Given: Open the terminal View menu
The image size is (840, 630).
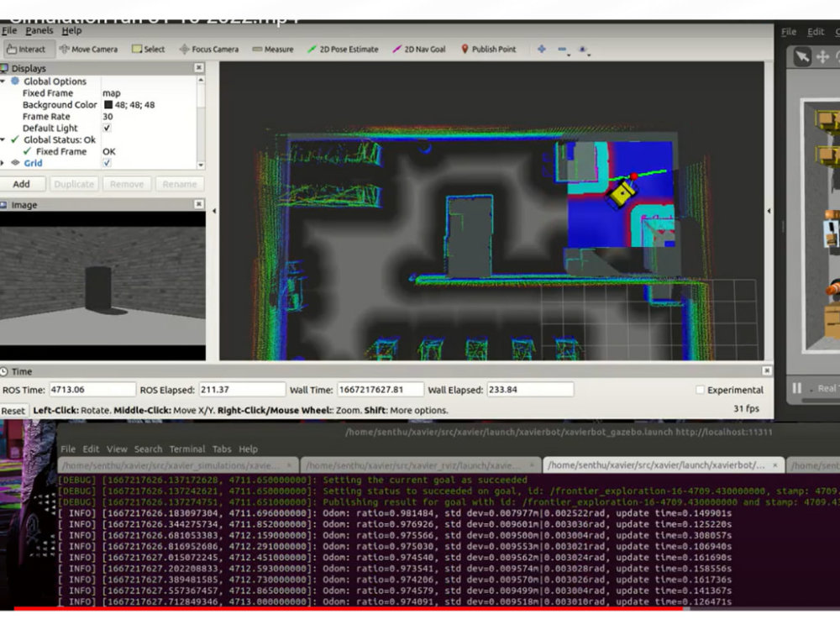Looking at the screenshot, I should pos(116,449).
